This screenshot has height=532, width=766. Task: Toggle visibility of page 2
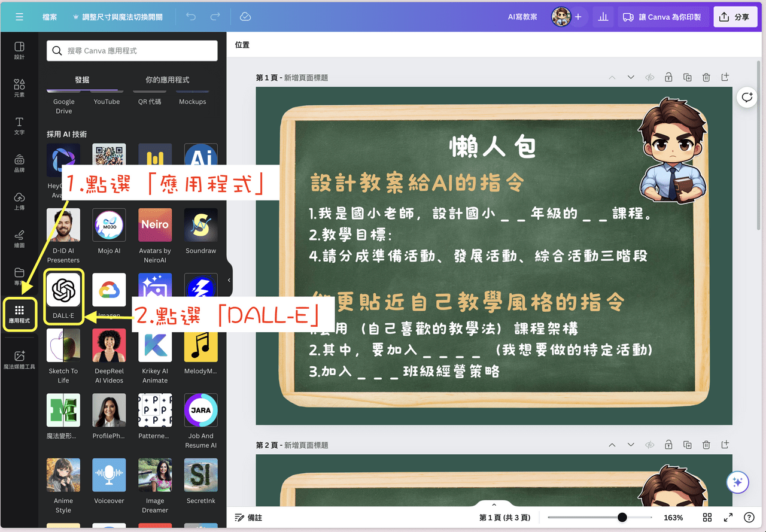(x=649, y=445)
